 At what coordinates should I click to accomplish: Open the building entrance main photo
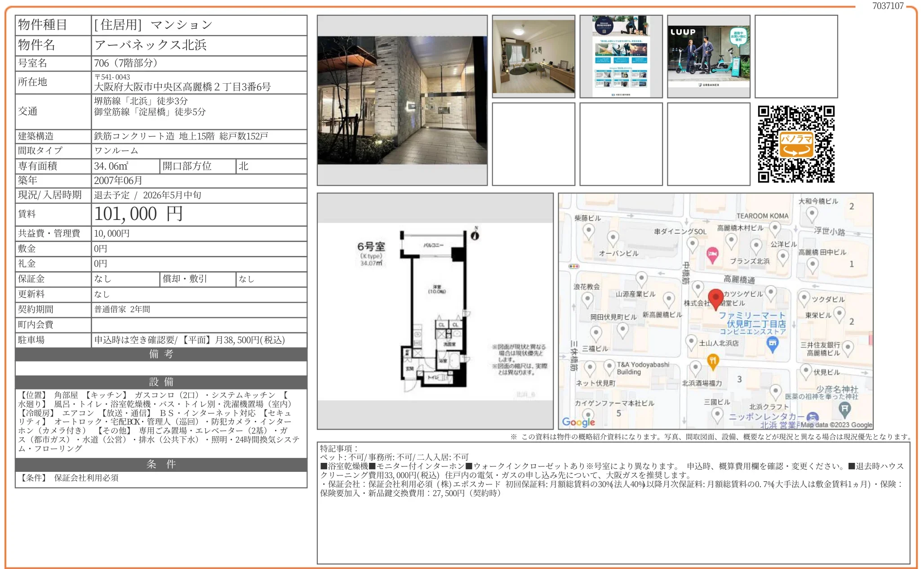click(402, 100)
